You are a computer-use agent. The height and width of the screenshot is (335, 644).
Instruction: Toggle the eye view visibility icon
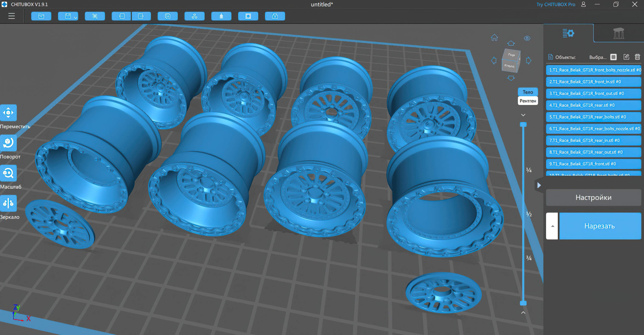(x=527, y=38)
